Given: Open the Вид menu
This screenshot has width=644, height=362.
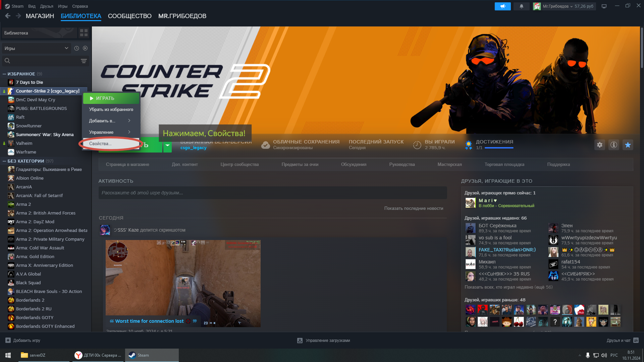Looking at the screenshot, I should pos(32,6).
